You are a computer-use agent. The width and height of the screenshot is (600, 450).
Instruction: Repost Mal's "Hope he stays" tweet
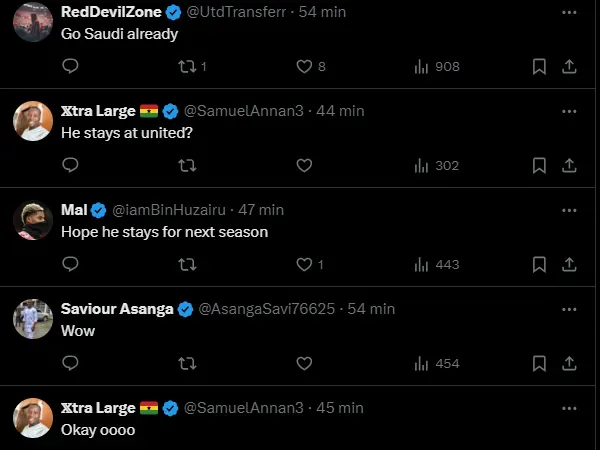pos(186,264)
